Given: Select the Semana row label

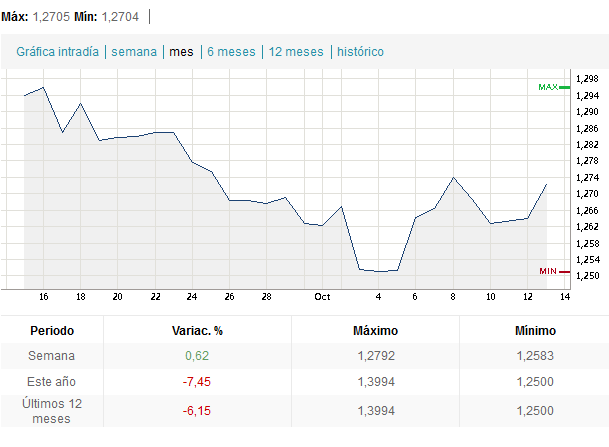Looking at the screenshot, I should [x=52, y=356].
